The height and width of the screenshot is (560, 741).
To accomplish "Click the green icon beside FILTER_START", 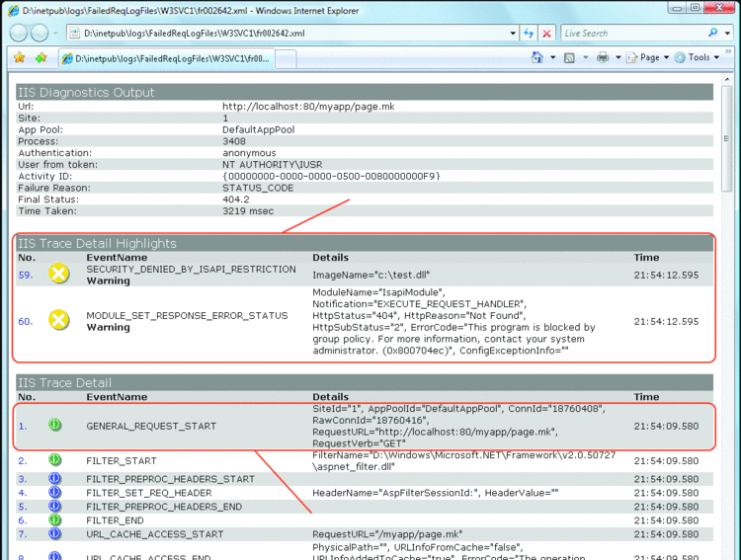I will (54, 459).
